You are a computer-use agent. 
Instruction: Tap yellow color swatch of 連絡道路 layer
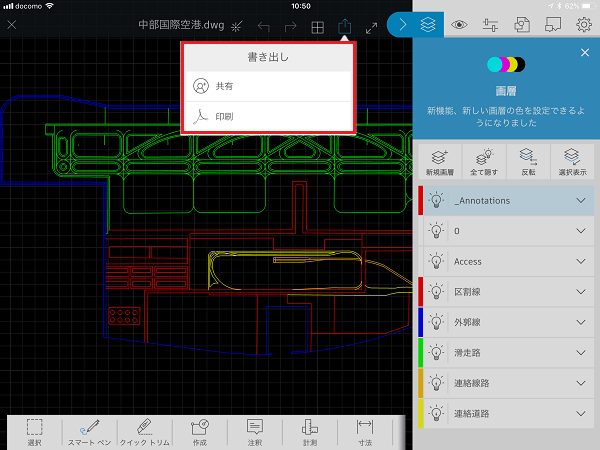421,414
